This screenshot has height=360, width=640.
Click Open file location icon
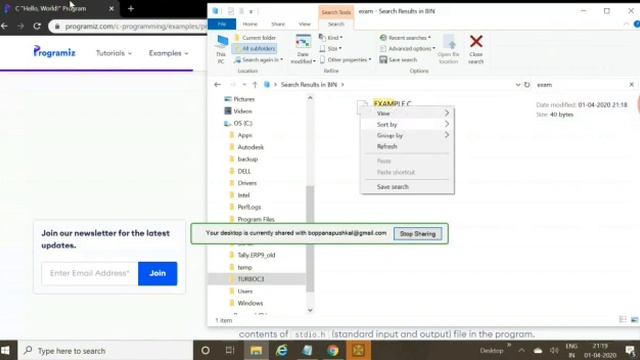[x=448, y=49]
